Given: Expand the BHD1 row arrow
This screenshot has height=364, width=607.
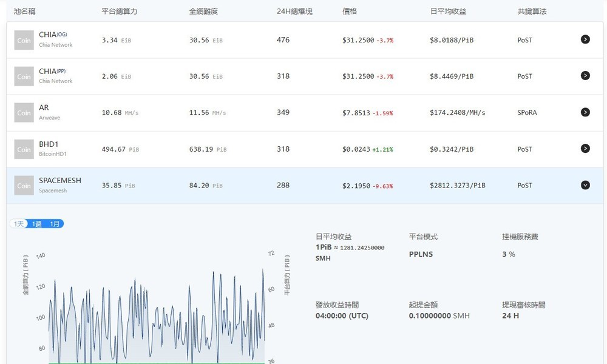Looking at the screenshot, I should [585, 149].
